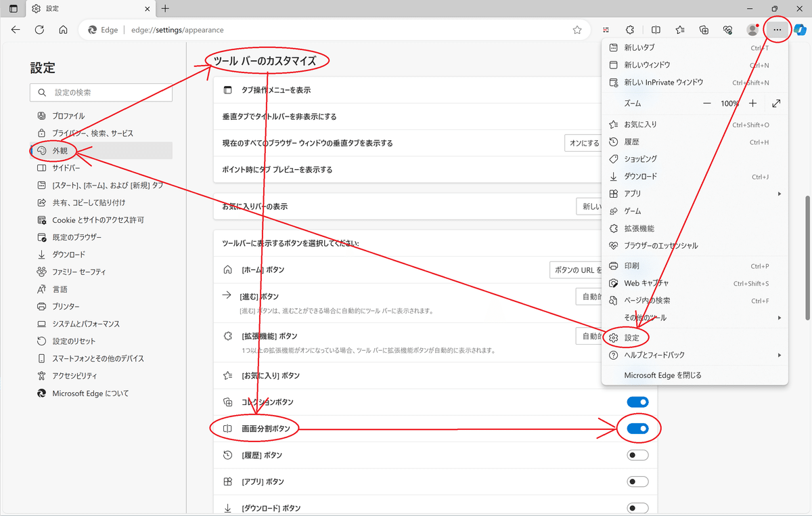Open ショッピング from the menu
The height and width of the screenshot is (516, 812).
point(695,158)
